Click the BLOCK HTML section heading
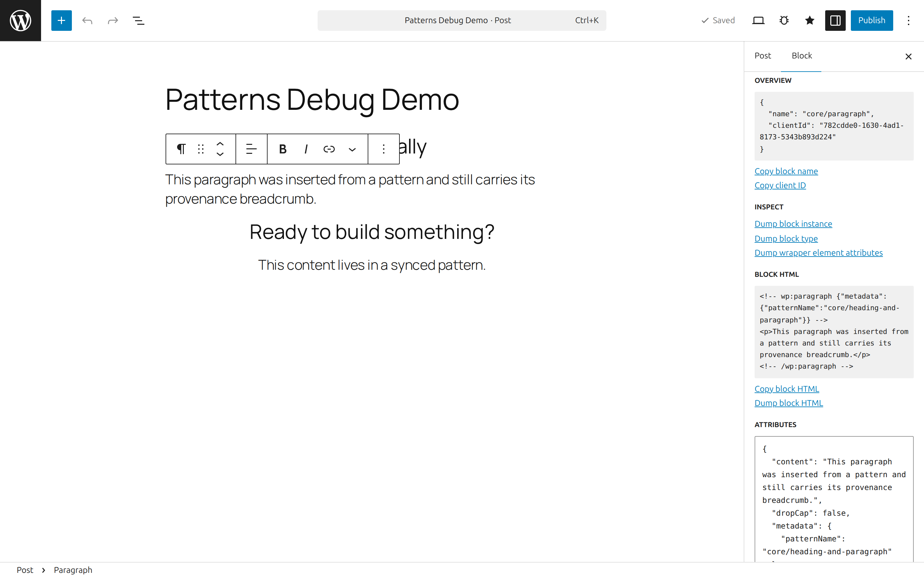 [777, 275]
